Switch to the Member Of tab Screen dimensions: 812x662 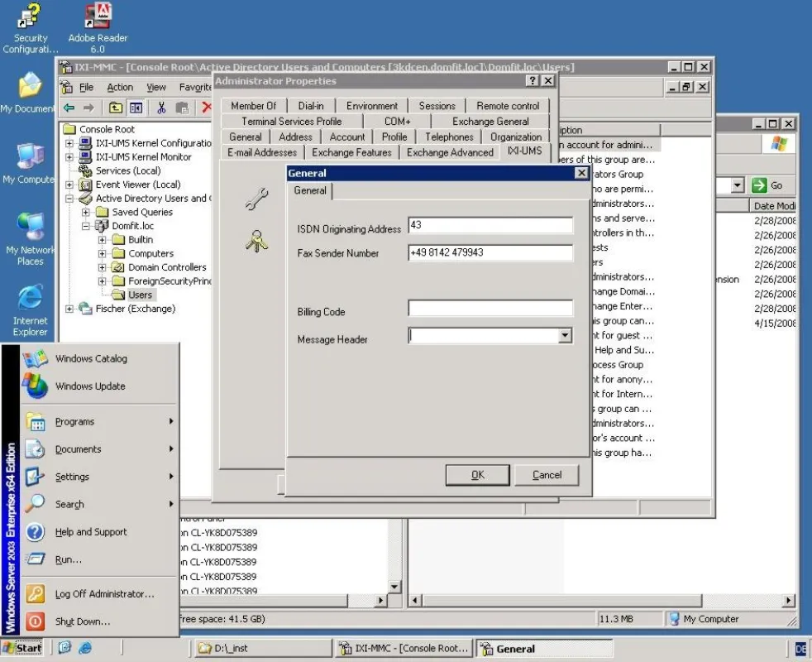coord(254,106)
